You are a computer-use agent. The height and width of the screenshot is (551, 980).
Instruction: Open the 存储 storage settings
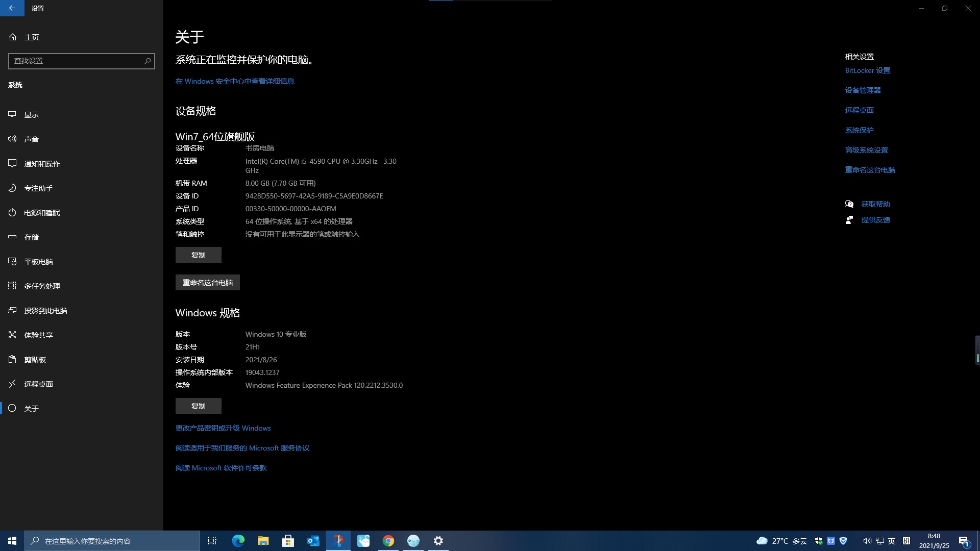(82, 237)
